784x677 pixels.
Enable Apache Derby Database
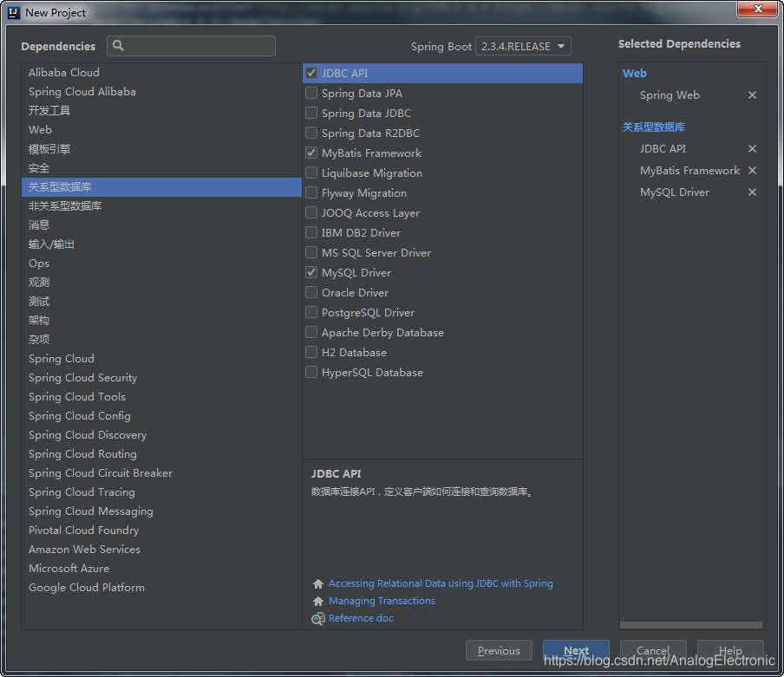tap(311, 332)
